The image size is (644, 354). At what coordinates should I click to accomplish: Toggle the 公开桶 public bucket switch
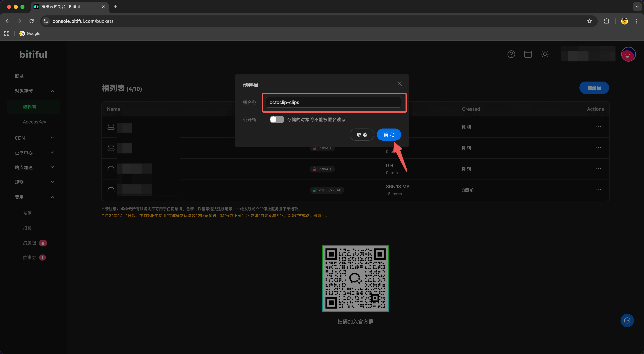277,120
